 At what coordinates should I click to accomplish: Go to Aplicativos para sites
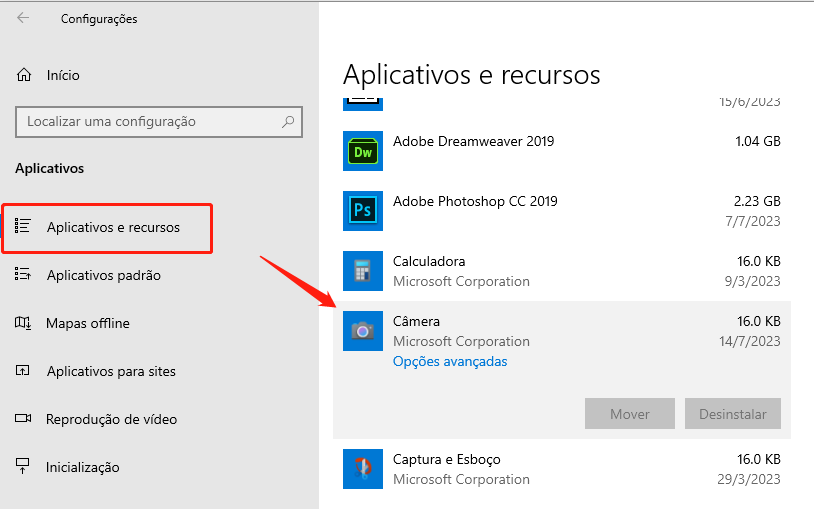111,371
